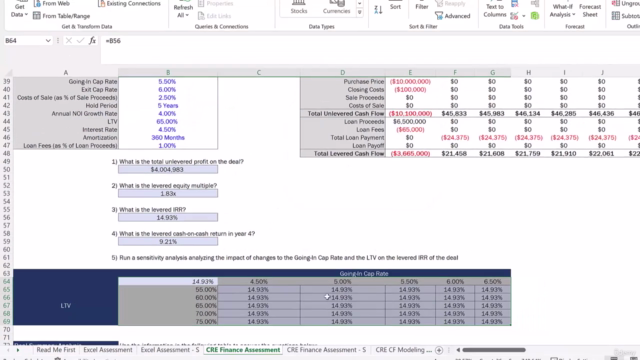Viewport: 640px width, 360px height.
Task: Click sheet tab scroll right arrow
Action: (x=18, y=350)
